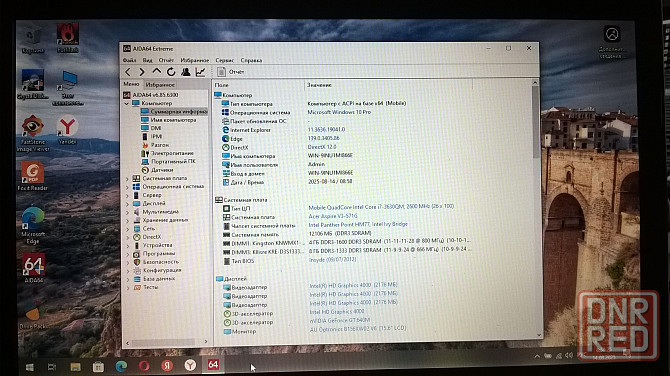Click the volume icon in system tray
The image size is (670, 376).
coord(569,355)
